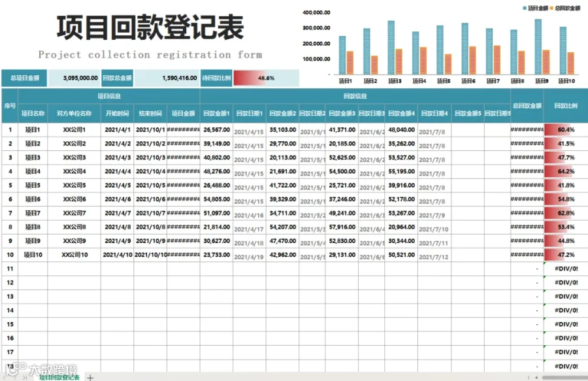588x381 pixels.
Task: Select date 2021/7/11 in row 9
Action: coord(434,242)
